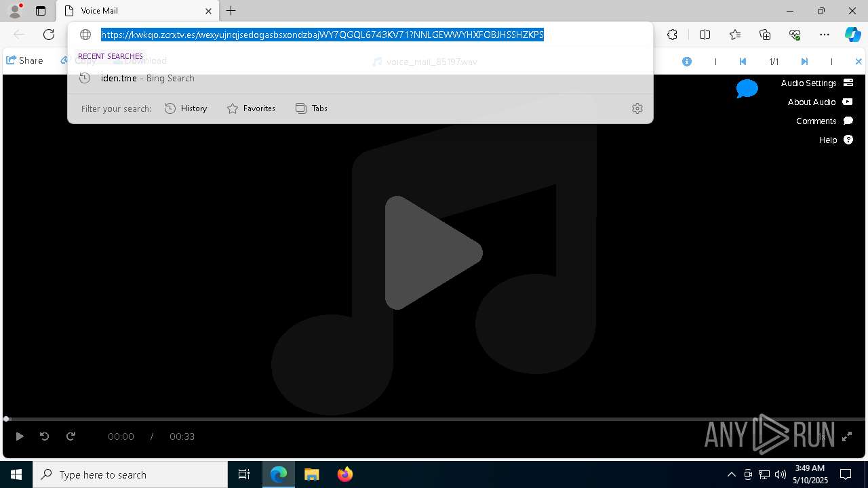
Task: Open the Help option
Action: [x=835, y=140]
